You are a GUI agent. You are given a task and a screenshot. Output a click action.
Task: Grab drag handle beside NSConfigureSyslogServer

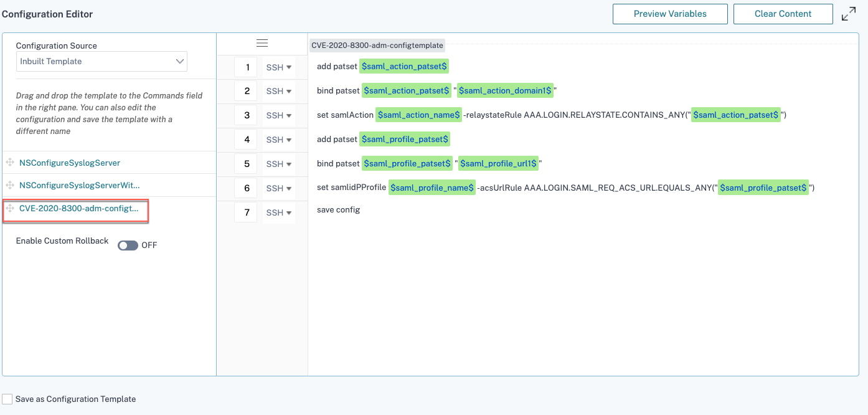10,163
